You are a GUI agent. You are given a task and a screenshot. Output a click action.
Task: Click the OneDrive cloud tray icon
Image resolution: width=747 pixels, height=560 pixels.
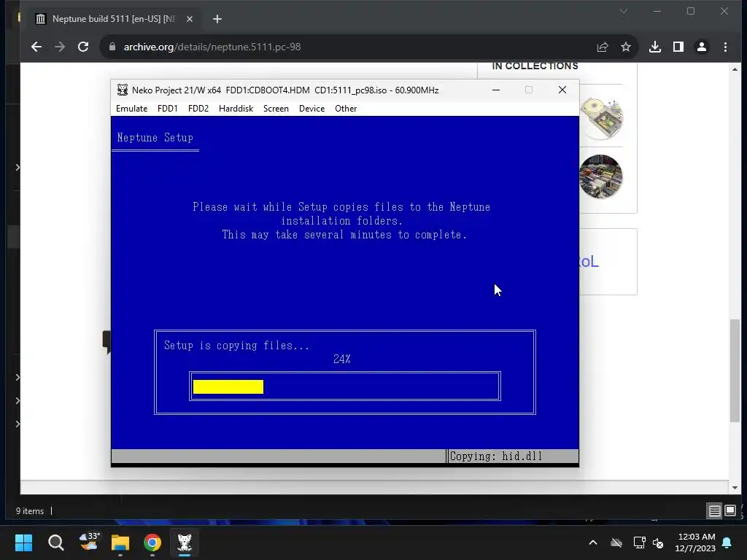click(x=616, y=542)
